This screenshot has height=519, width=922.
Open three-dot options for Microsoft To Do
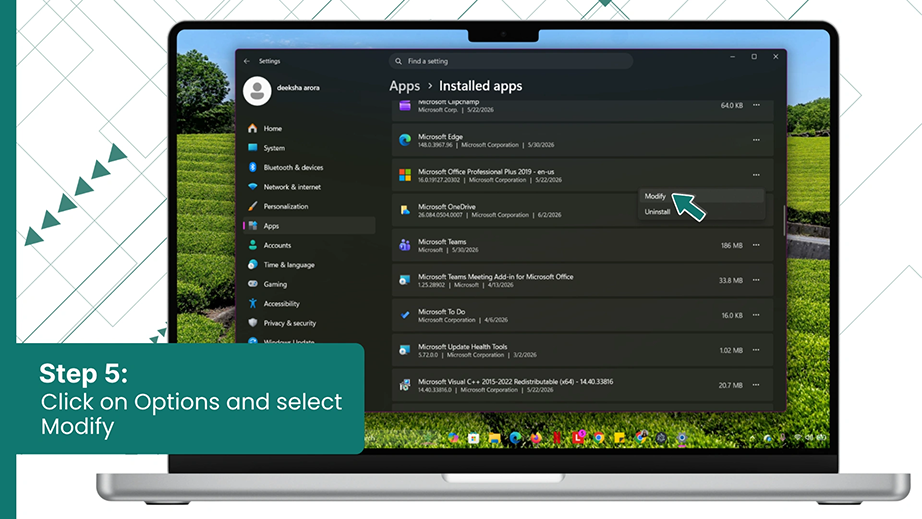pyautogui.click(x=756, y=315)
